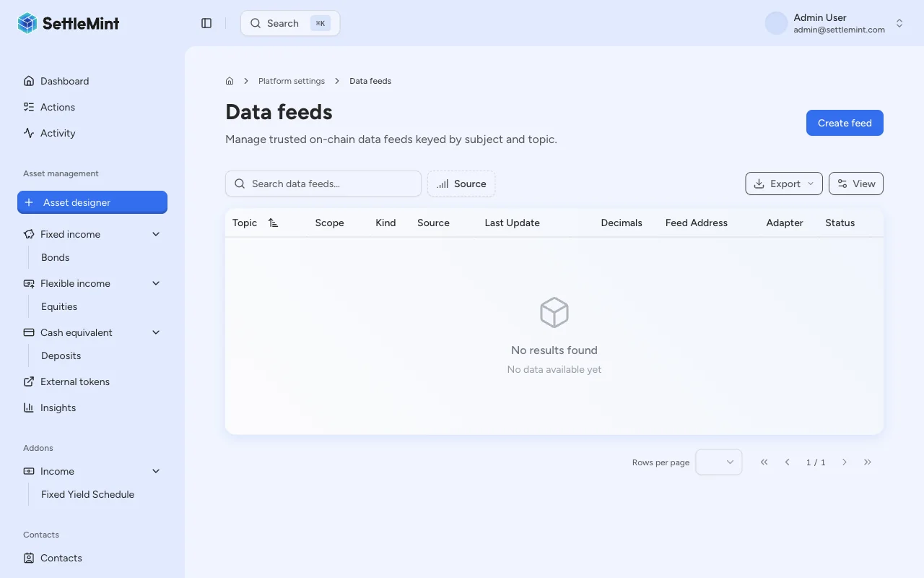Select Fixed Yield Schedule under Income
924x578 pixels.
tap(87, 494)
